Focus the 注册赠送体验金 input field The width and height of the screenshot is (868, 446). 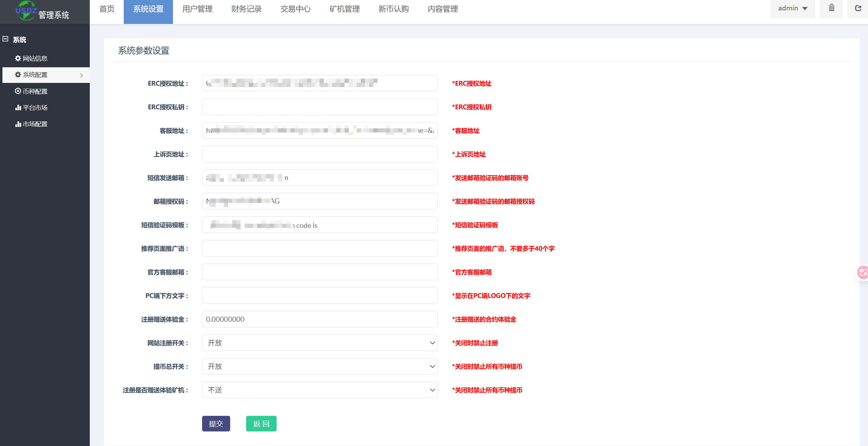tap(320, 319)
